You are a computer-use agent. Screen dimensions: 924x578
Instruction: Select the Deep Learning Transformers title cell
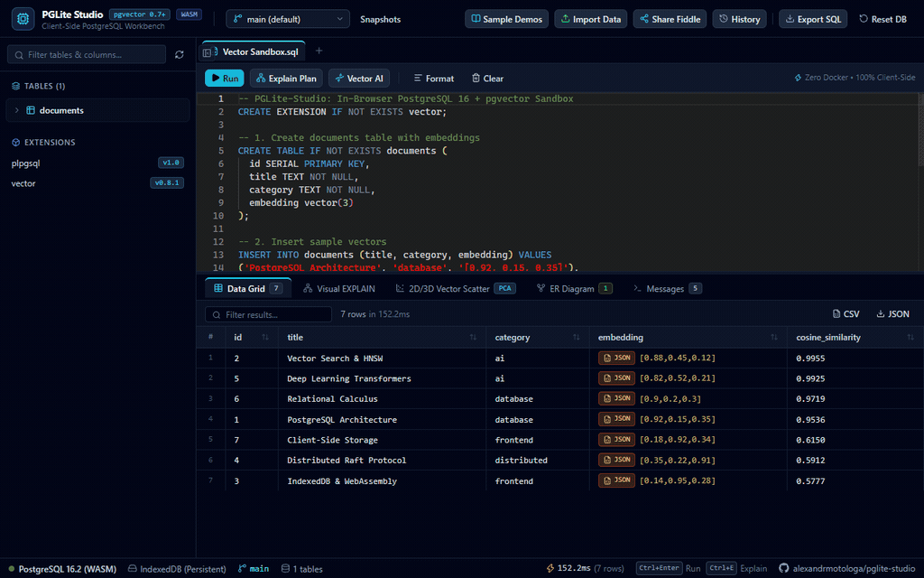coord(382,378)
